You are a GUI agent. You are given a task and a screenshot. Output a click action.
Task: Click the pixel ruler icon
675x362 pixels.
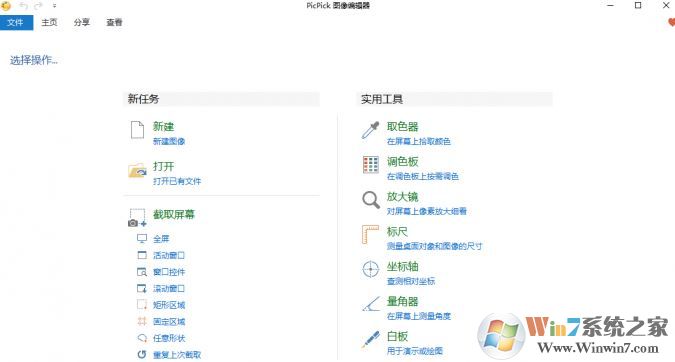pos(370,235)
